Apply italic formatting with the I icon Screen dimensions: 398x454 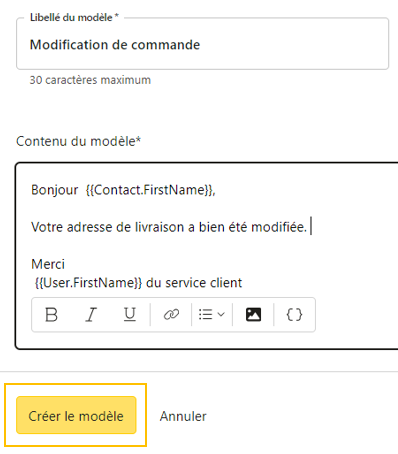click(91, 314)
